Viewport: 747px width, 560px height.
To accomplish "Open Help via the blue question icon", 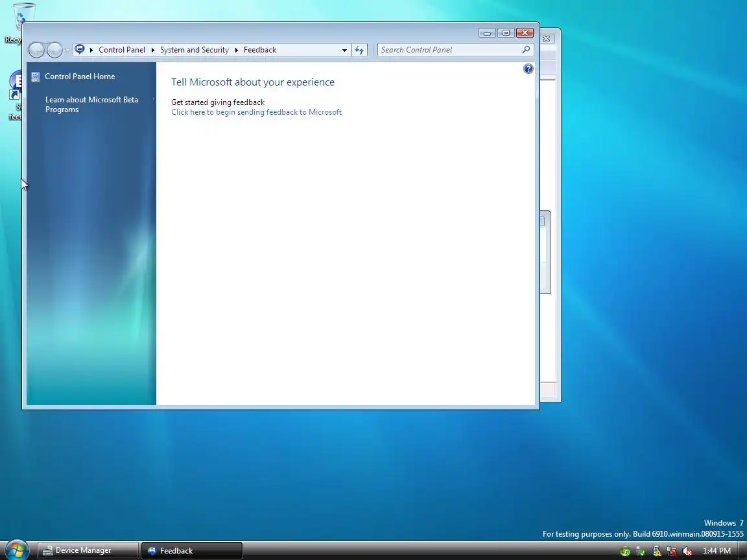I will click(528, 69).
